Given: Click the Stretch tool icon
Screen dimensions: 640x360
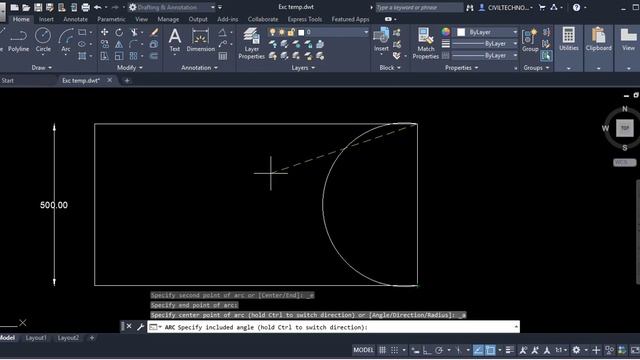Looking at the screenshot, I should [104, 56].
